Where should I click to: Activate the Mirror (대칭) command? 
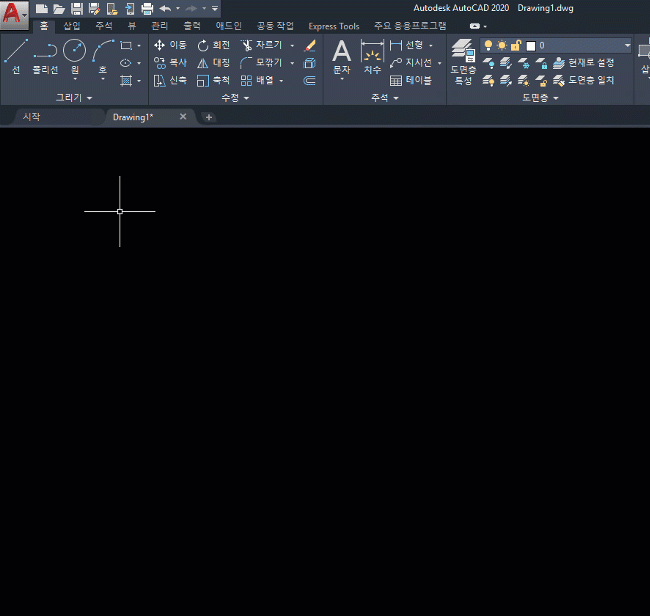coord(213,63)
